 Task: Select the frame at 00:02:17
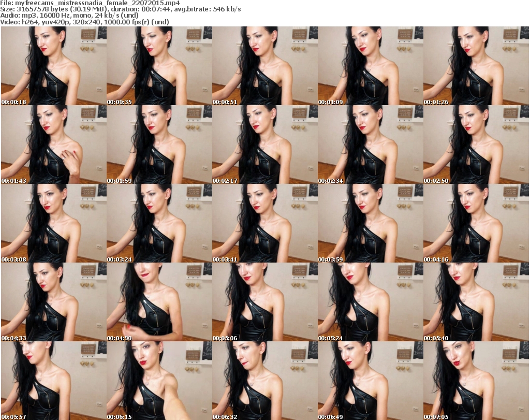pyautogui.click(x=264, y=144)
